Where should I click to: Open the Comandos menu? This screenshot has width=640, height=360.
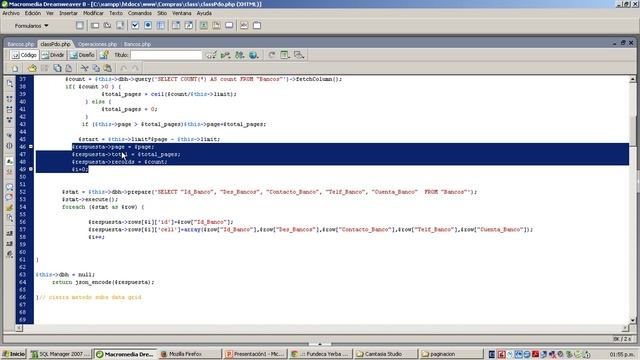coord(140,13)
